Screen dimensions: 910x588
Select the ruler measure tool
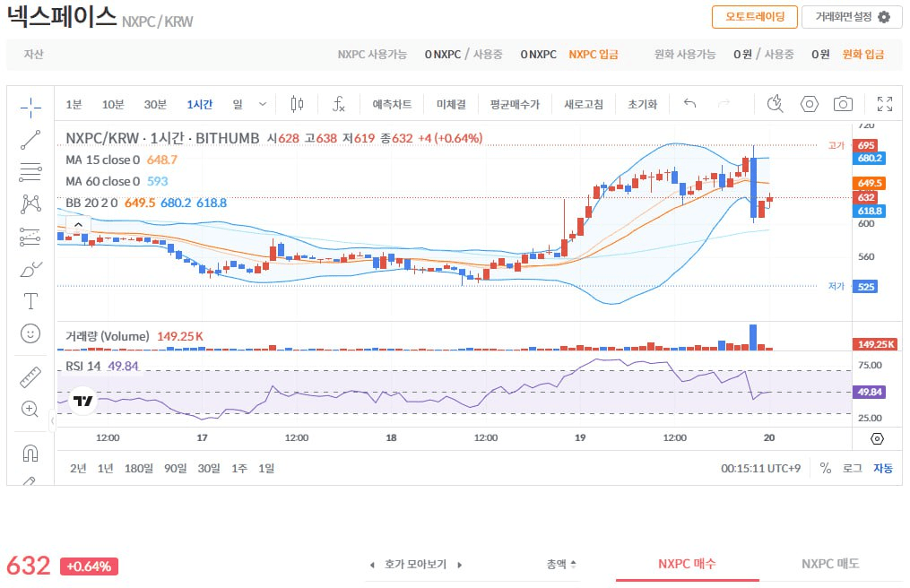(x=30, y=376)
